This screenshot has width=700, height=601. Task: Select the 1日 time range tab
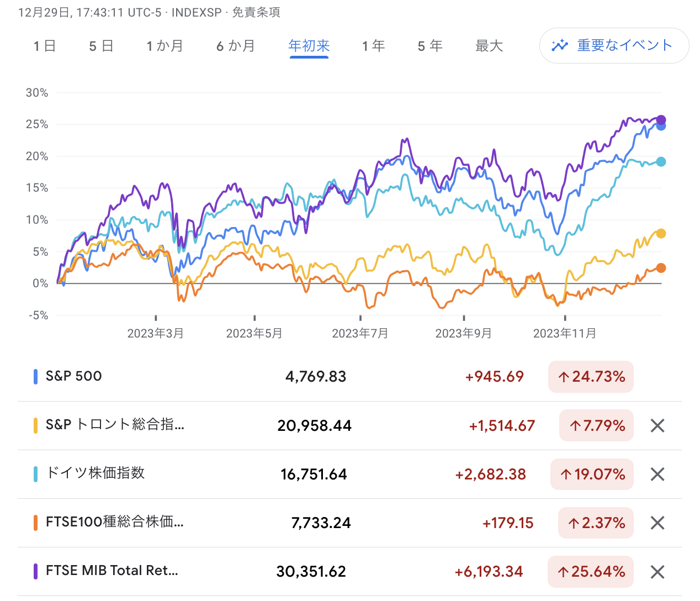point(45,46)
